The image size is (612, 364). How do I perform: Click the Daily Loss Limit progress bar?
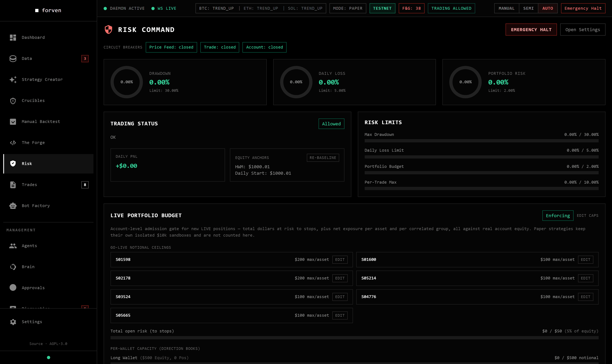click(x=481, y=157)
